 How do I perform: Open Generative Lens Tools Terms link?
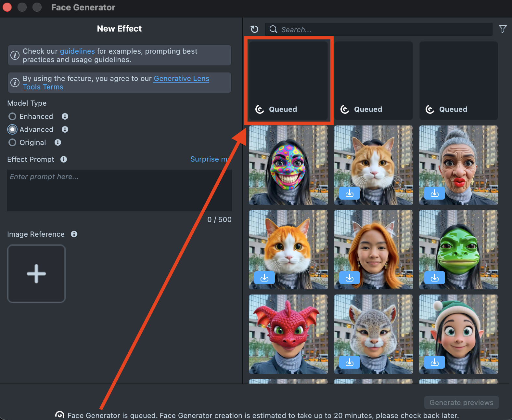(x=181, y=79)
